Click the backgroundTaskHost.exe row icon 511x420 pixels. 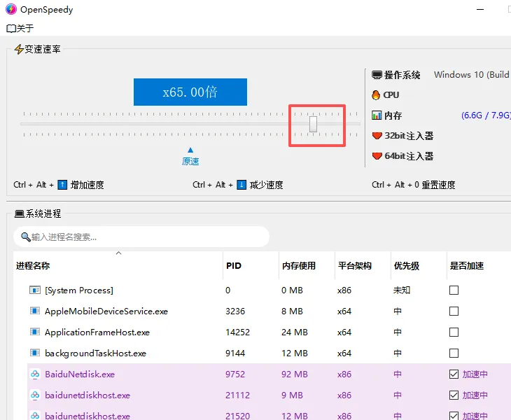(x=35, y=353)
